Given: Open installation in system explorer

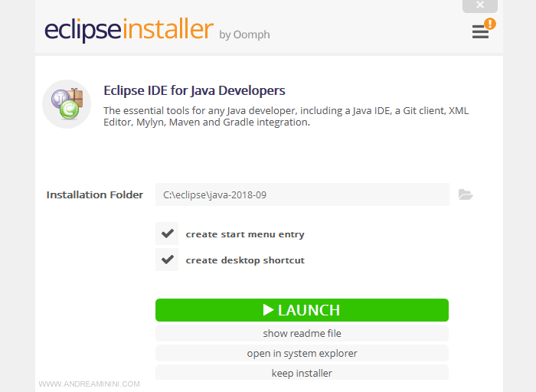Looking at the screenshot, I should click(x=302, y=353).
